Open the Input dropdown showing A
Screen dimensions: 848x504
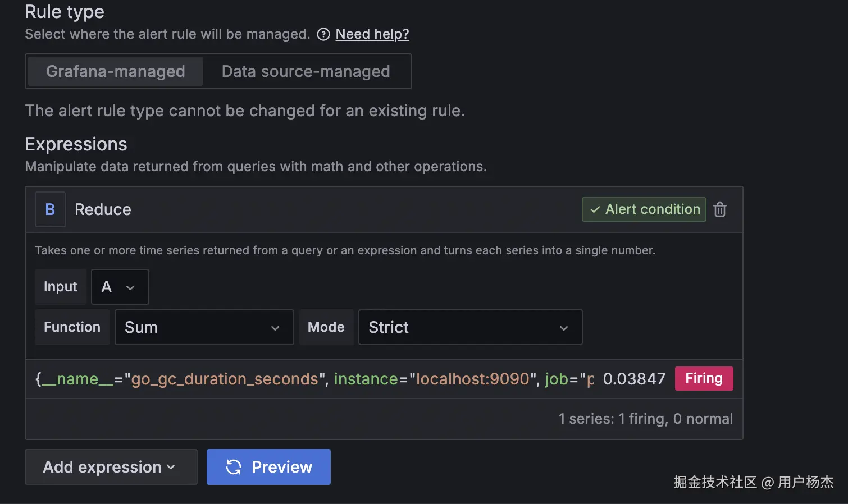tap(120, 287)
